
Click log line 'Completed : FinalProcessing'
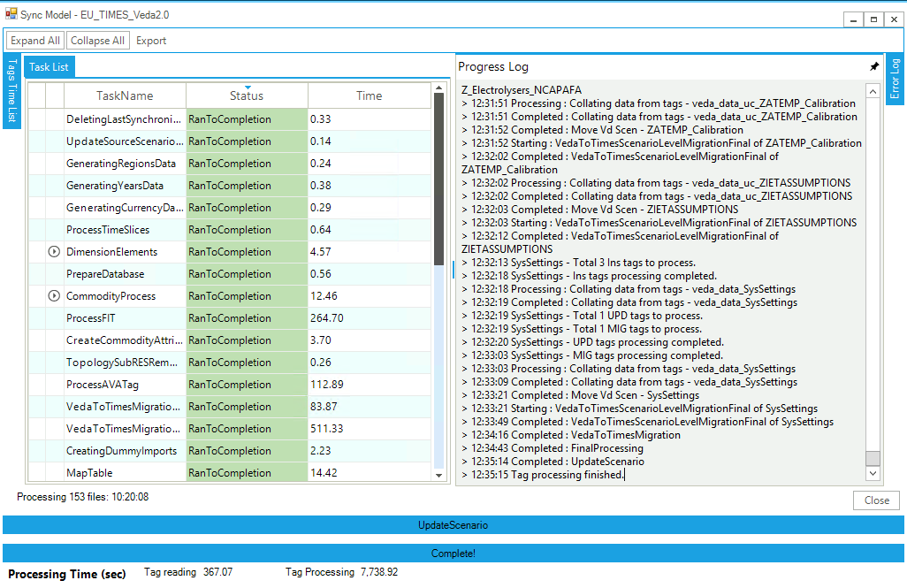(x=553, y=448)
